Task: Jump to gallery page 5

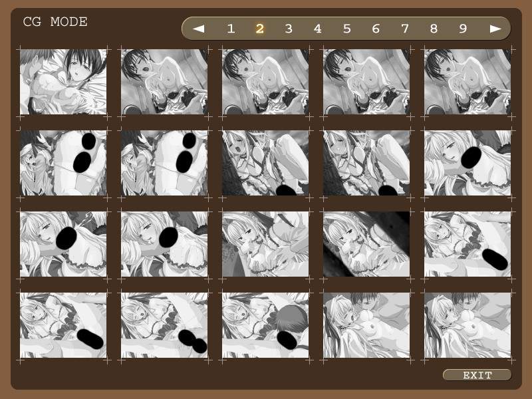Action: tap(347, 29)
